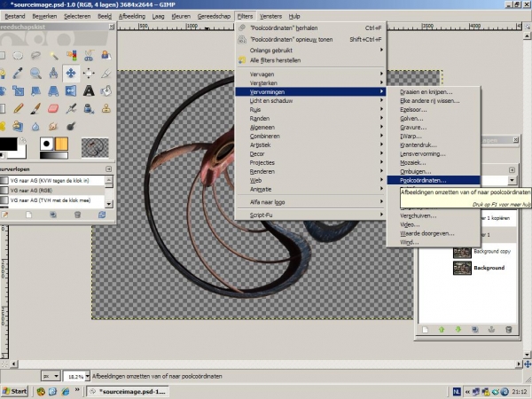
Task: Select the Free Select lasso tool
Action: [35, 55]
